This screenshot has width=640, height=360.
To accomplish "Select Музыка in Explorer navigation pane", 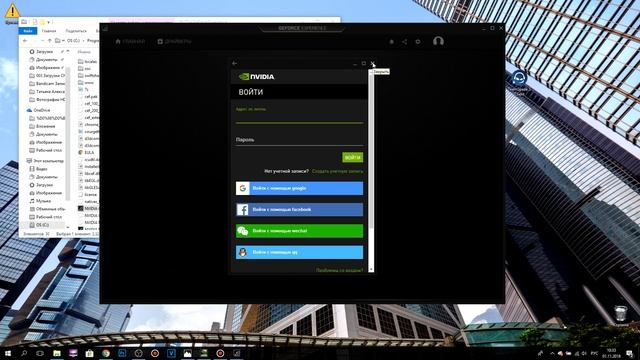I will [40, 201].
